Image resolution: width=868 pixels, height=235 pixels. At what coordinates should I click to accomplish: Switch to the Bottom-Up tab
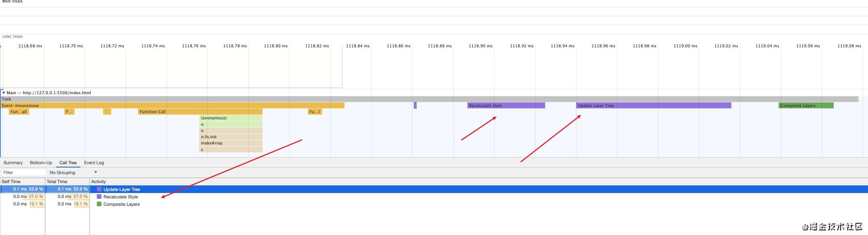click(x=41, y=163)
